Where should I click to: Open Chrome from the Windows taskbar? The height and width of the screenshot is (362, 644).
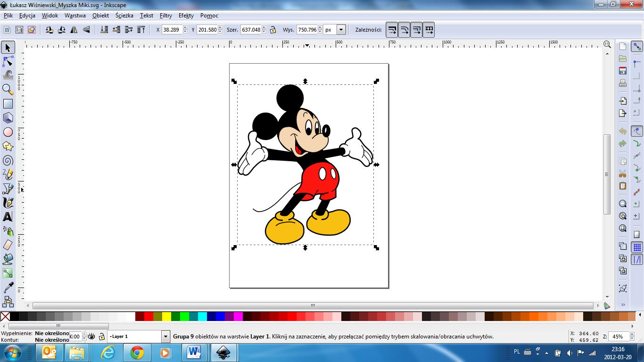point(137,352)
